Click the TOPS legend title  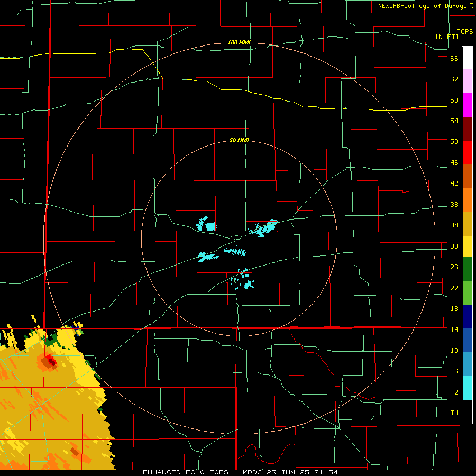465,31
